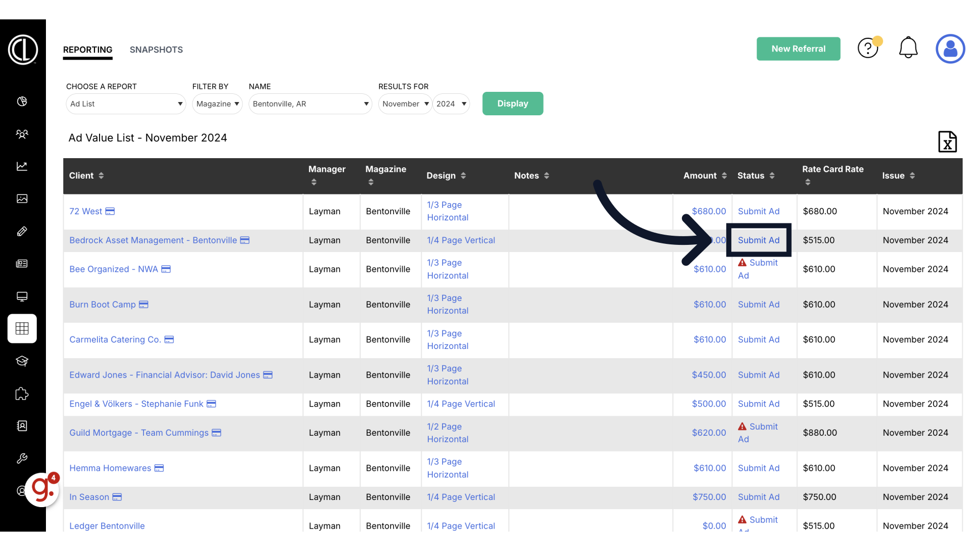Viewport: 980px width, 551px height.
Task: Click Submit Ad for Burn Boot Camp
Action: click(x=758, y=305)
